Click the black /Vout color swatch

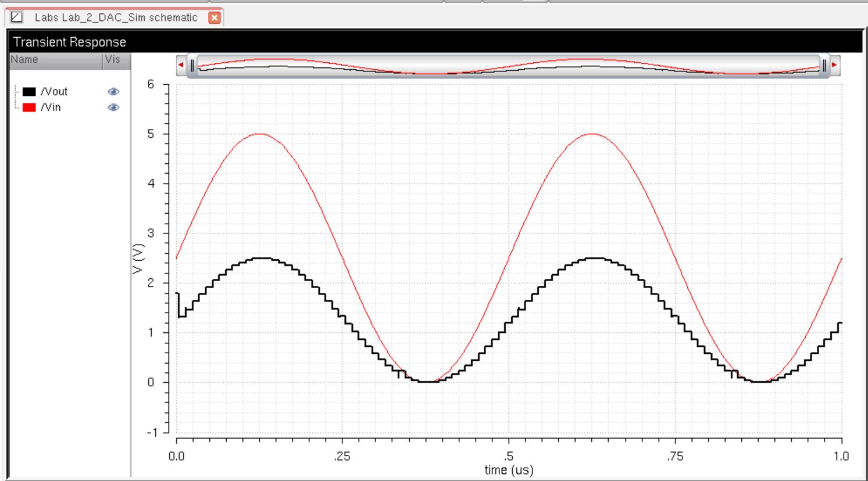[29, 92]
